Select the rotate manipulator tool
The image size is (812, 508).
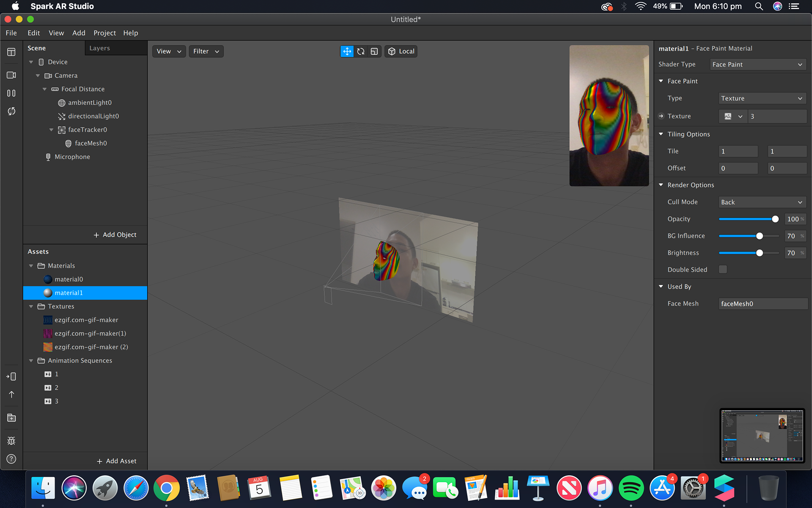click(x=361, y=51)
